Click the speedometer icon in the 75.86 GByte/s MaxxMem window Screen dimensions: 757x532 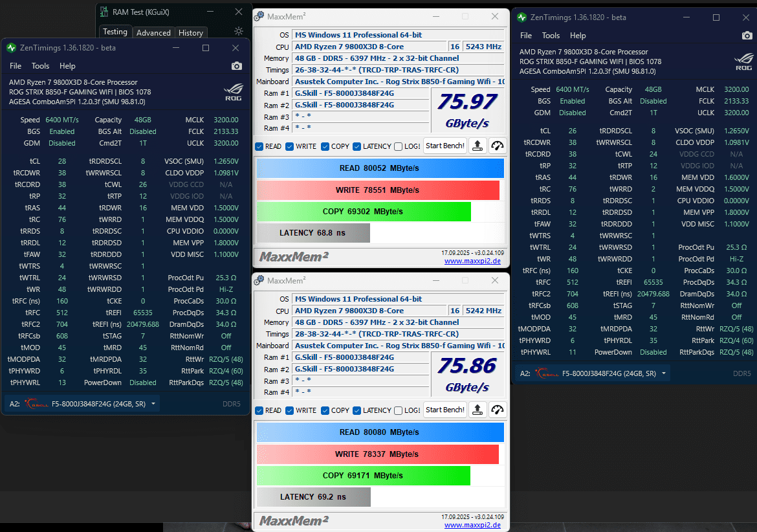coord(498,410)
